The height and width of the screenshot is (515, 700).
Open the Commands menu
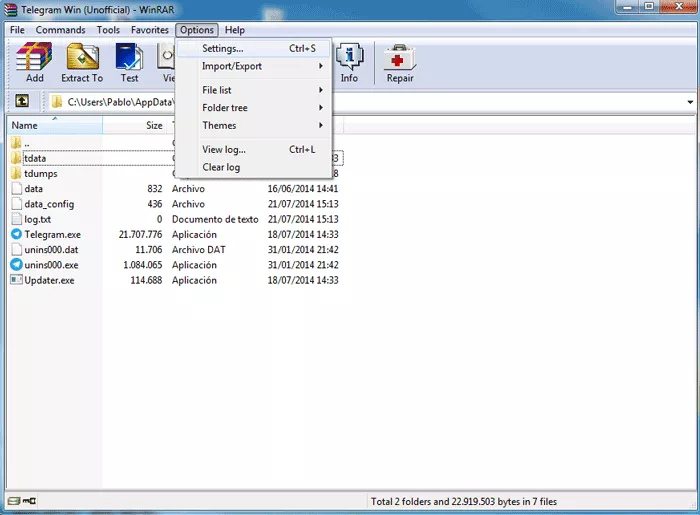[60, 30]
